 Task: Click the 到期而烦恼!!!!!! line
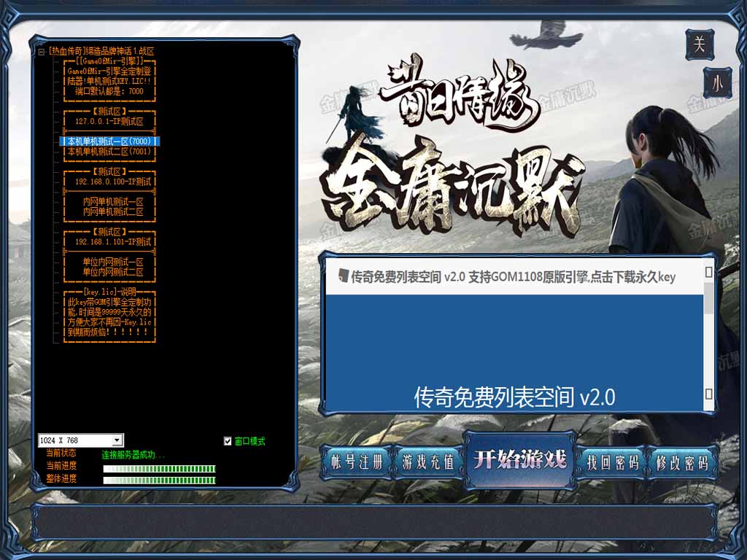tap(109, 332)
